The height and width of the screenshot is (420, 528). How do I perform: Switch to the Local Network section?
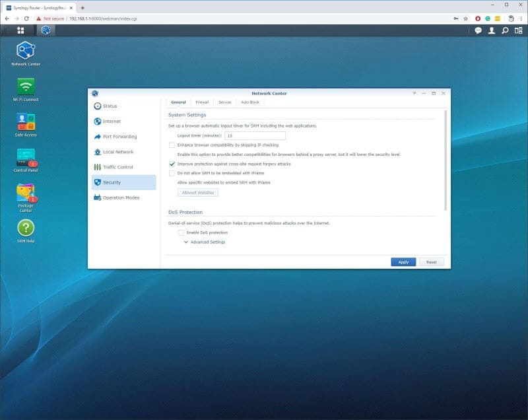[117, 151]
